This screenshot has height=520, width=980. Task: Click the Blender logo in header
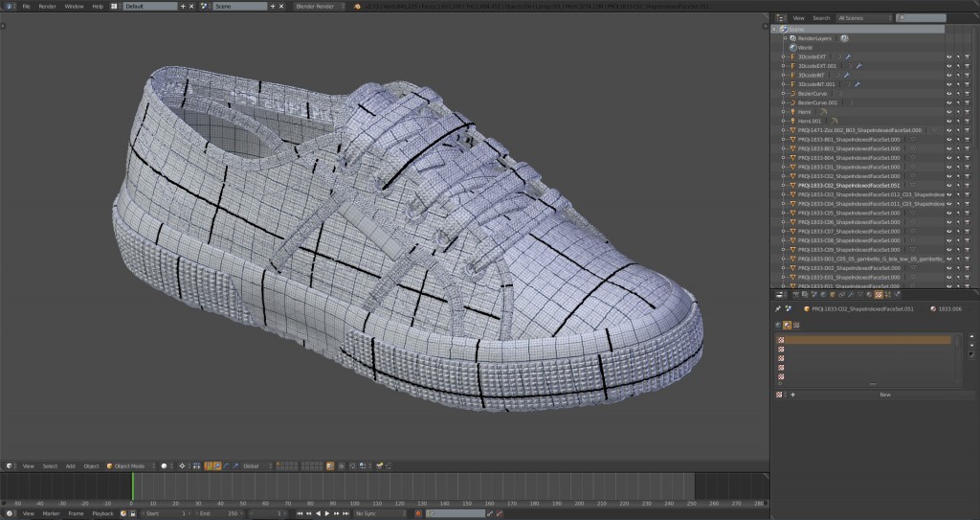tap(357, 7)
